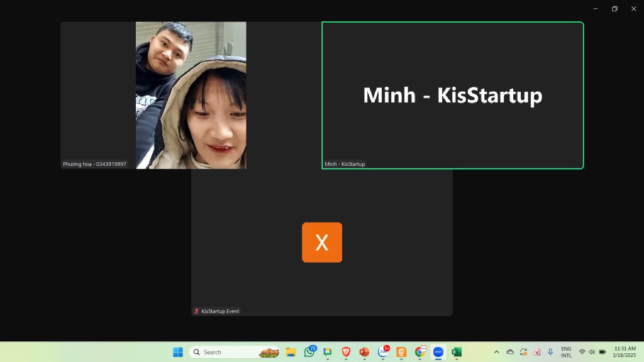Switch keyboard layout from ENG INTL
Viewport: 644px width, 362px height.
(566, 352)
